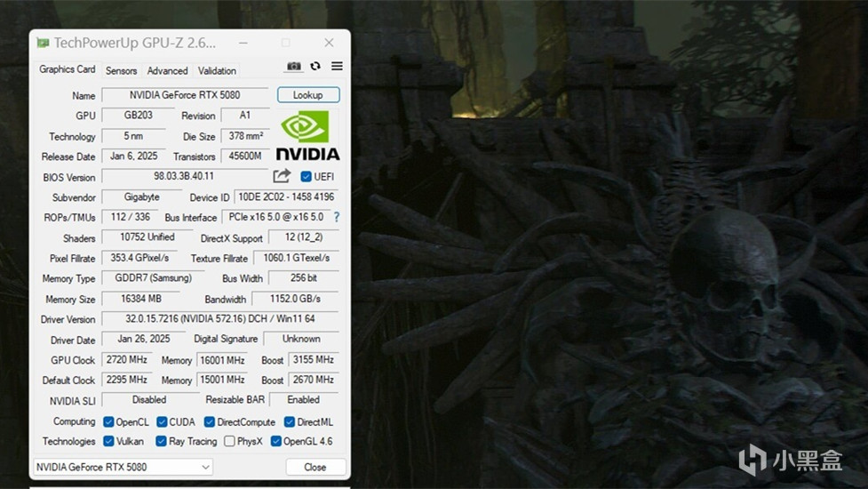This screenshot has width=868, height=489.
Task: Take a screenshot with the camera icon
Action: (294, 67)
